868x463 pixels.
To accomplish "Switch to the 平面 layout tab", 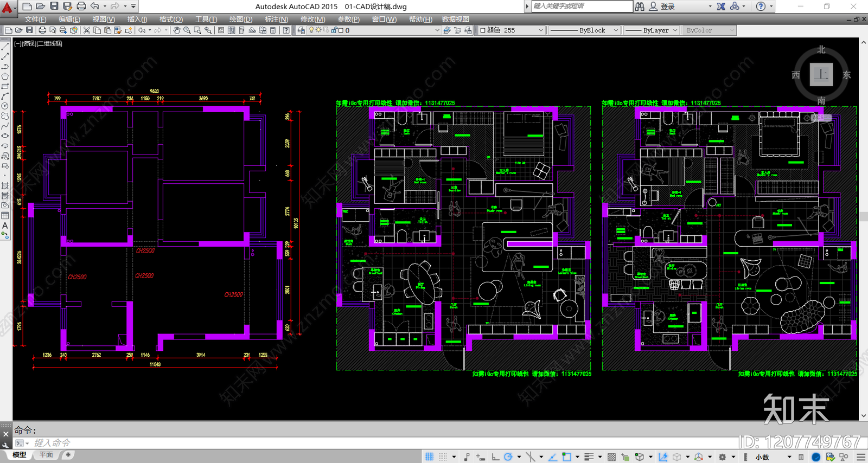I will (46, 455).
